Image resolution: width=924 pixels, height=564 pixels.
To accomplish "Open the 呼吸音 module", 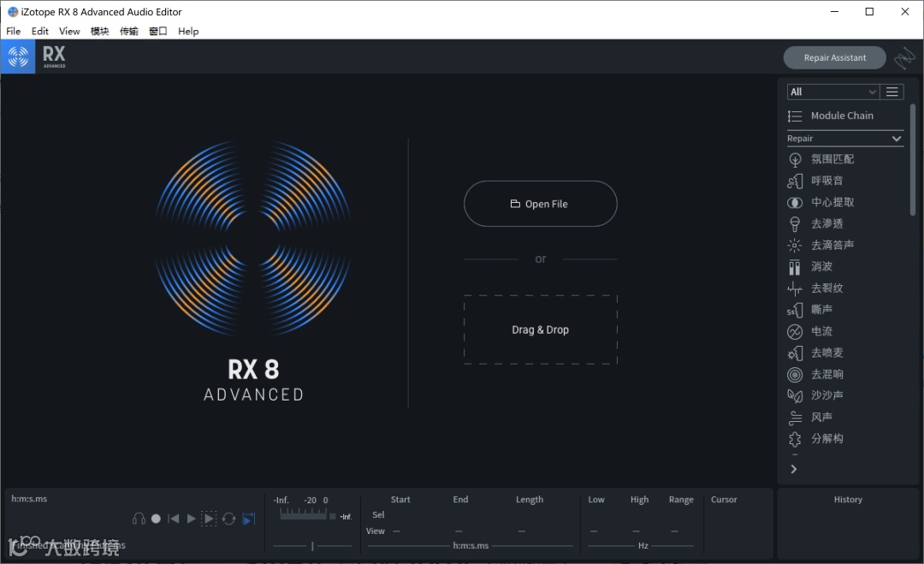I will (x=815, y=181).
